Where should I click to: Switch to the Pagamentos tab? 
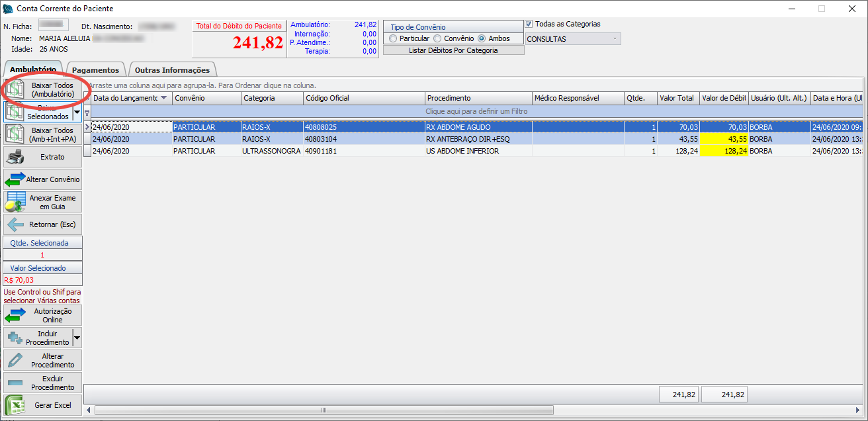pos(95,70)
